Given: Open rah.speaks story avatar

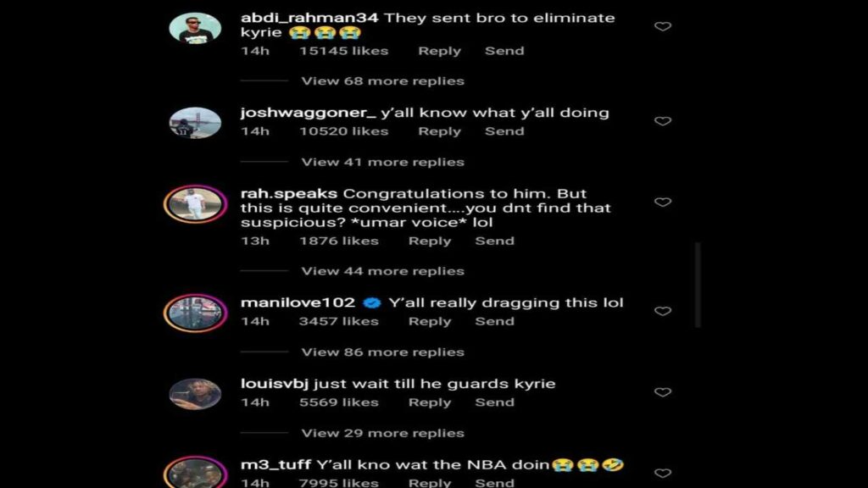Looking at the screenshot, I should pyautogui.click(x=195, y=204).
